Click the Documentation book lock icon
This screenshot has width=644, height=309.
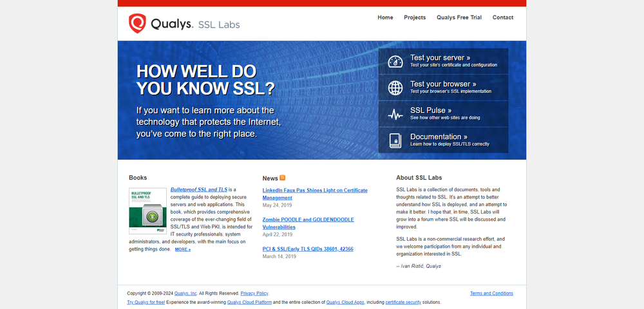(395, 140)
